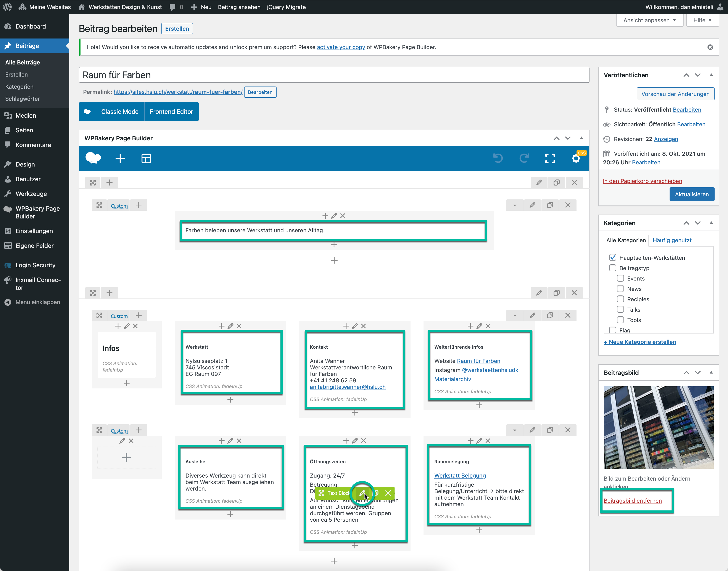Add an element above Weiterführende Infos with the plus
Screen dimensions: 728x571
coord(470,326)
